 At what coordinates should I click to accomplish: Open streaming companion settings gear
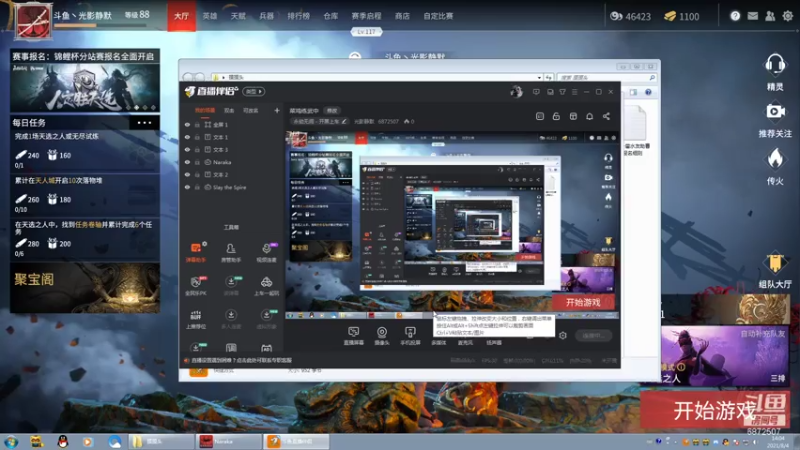click(563, 335)
